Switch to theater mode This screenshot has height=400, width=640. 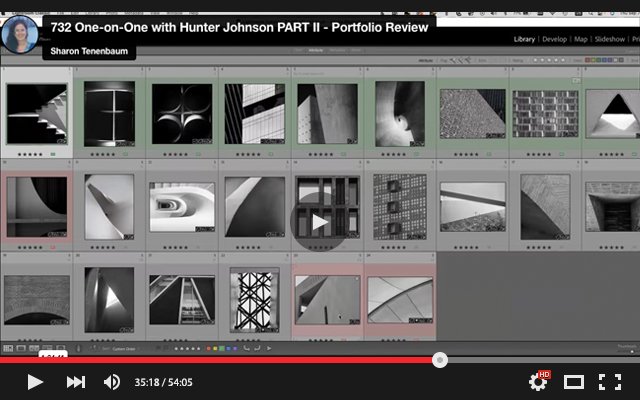[574, 382]
